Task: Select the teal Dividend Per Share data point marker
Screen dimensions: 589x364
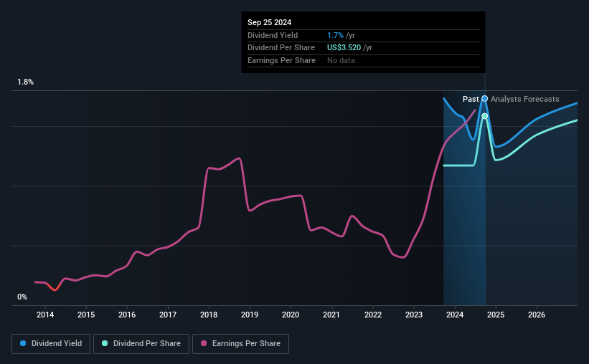Action: (x=484, y=116)
